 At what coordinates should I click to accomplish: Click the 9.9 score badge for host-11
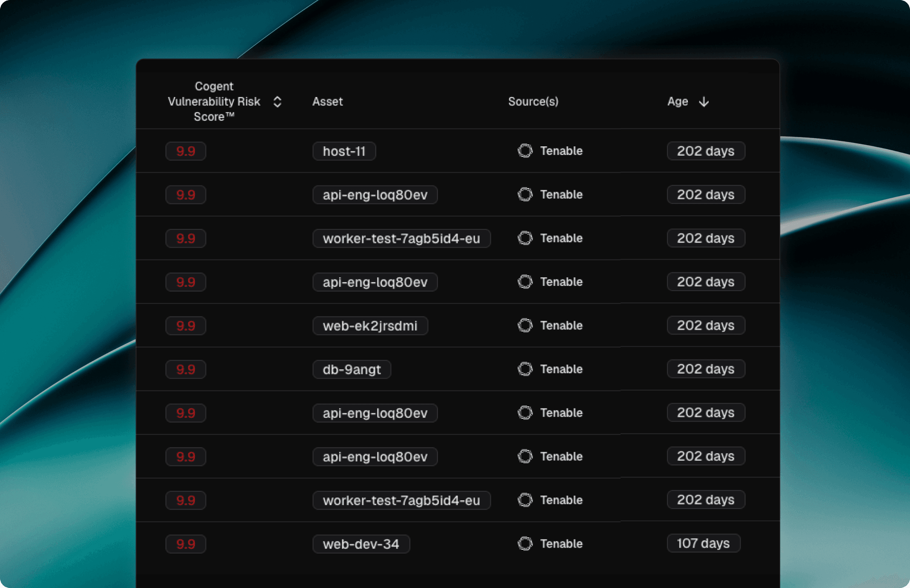tap(186, 151)
